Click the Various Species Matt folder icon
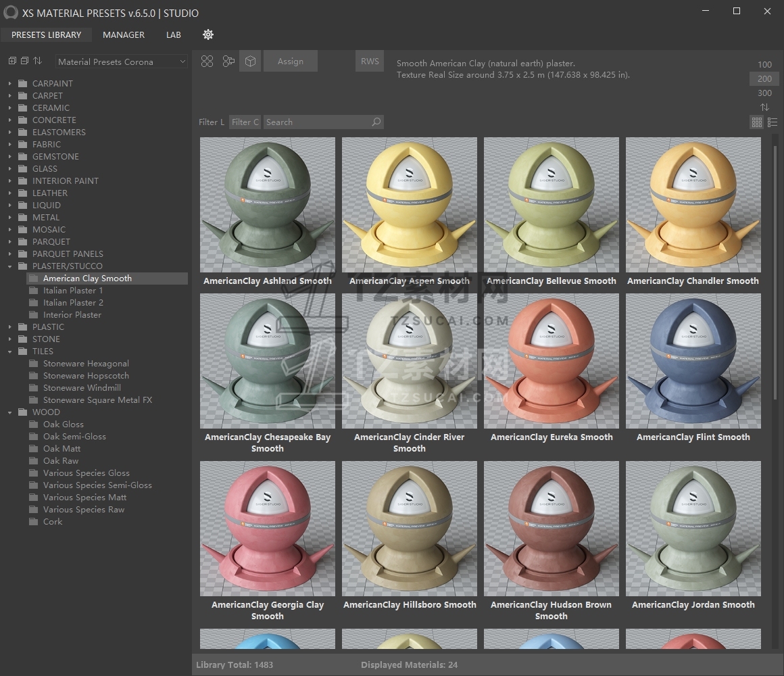 point(34,497)
